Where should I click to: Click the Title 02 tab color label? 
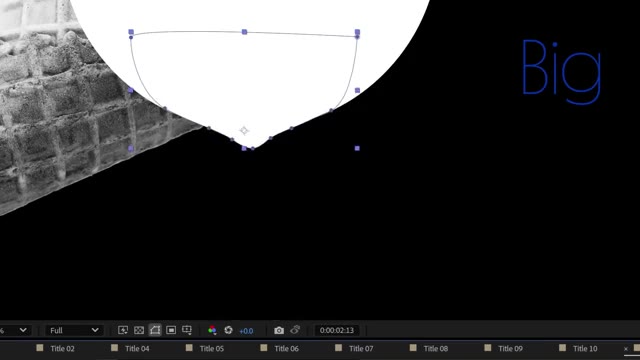point(40,348)
